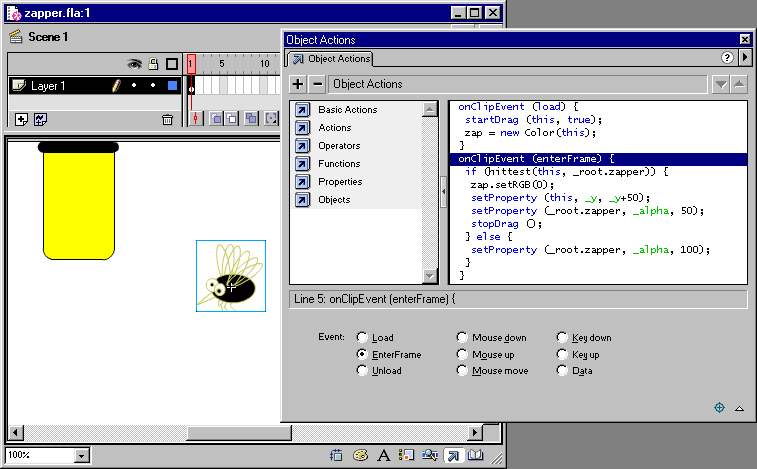Viewport: 757px width, 469px height.
Task: Click the Object Actions tab
Action: [x=332, y=59]
